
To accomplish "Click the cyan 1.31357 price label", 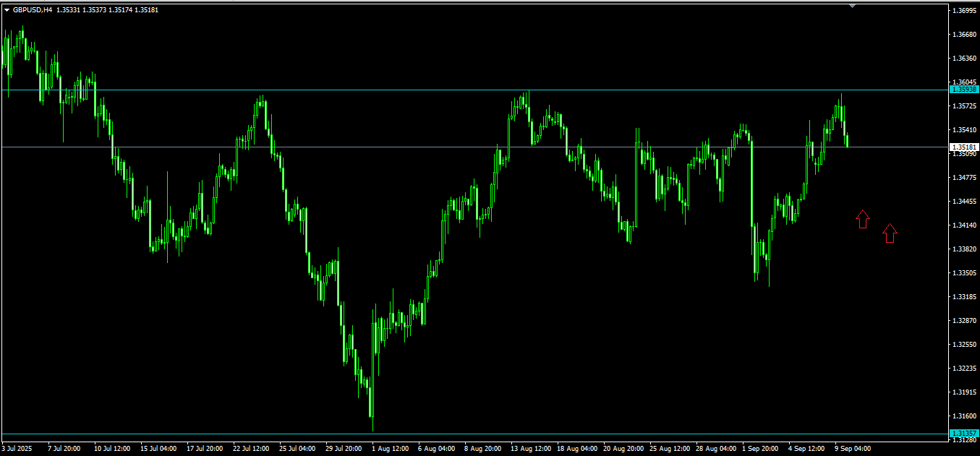I will coord(964,434).
